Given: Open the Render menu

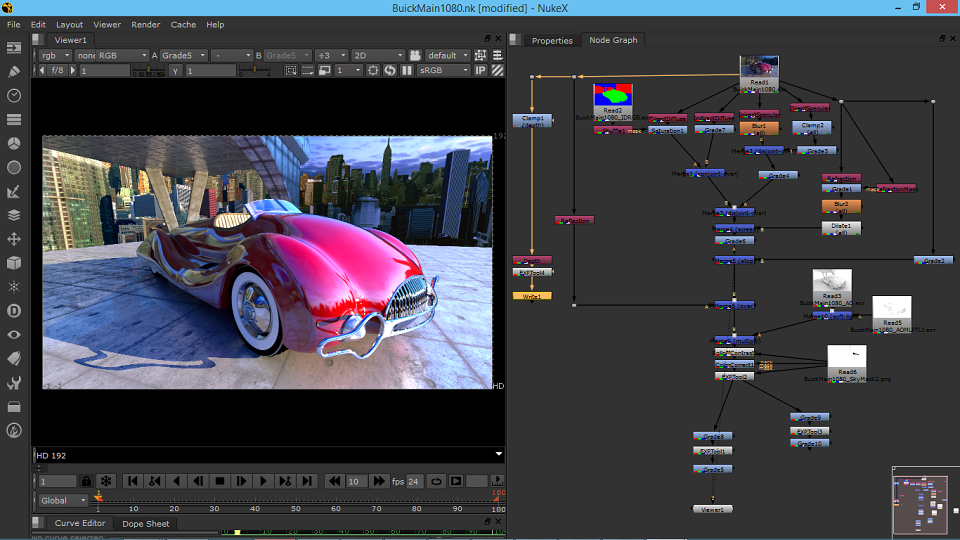Looking at the screenshot, I should click(x=146, y=24).
